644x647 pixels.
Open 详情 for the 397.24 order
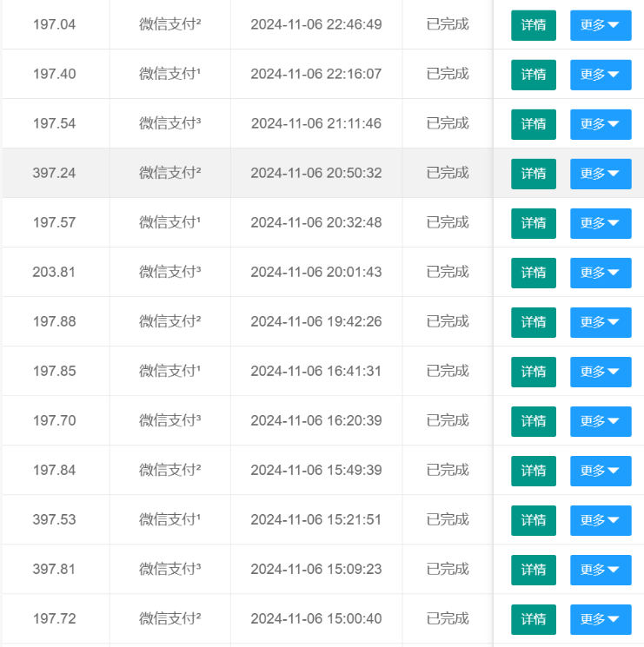click(533, 174)
